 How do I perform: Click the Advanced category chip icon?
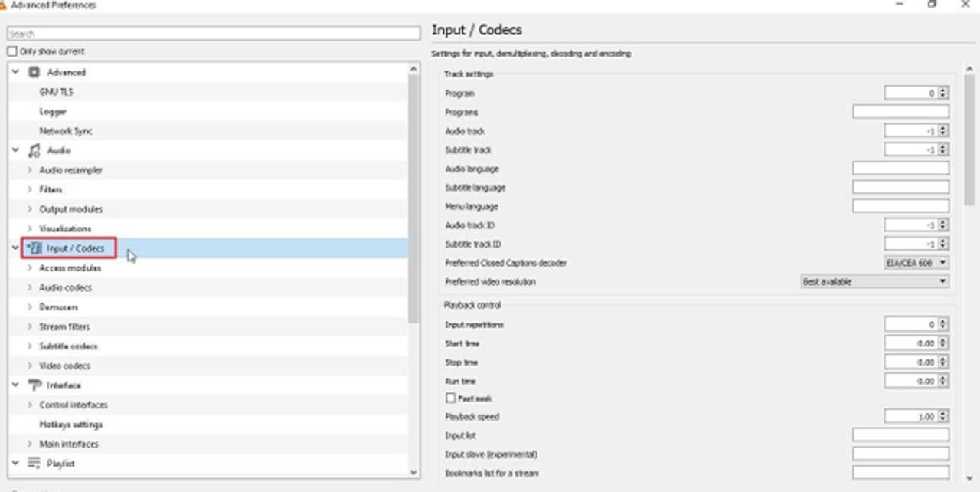[34, 72]
